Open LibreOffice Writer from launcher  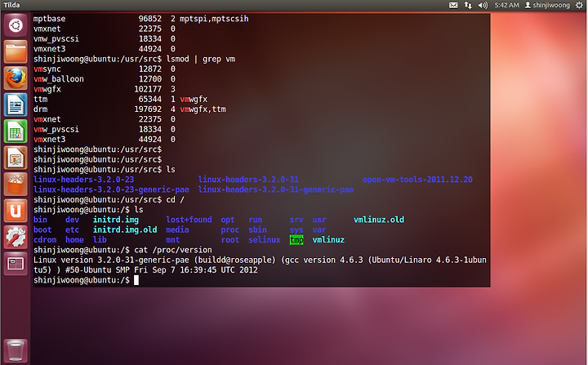(16, 105)
